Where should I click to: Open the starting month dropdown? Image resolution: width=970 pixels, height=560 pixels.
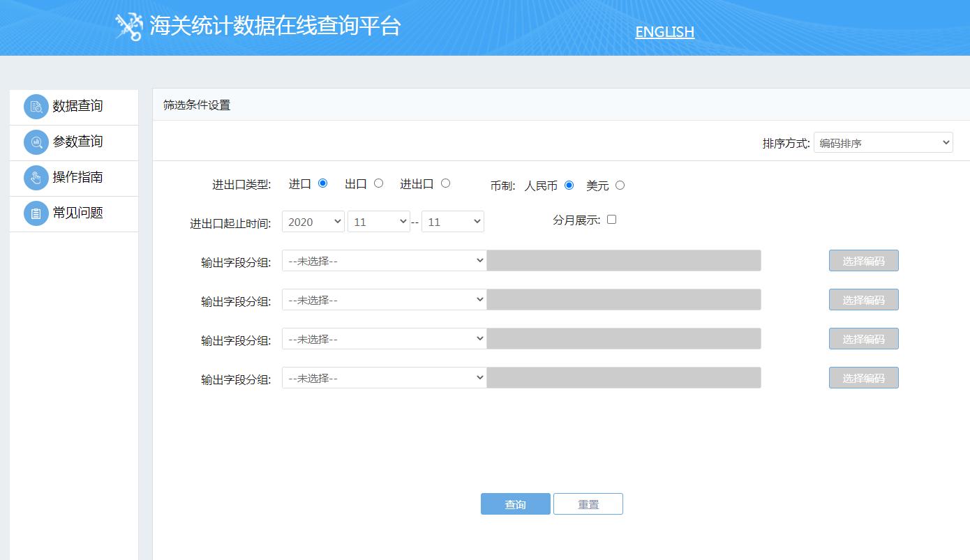pyautogui.click(x=379, y=221)
